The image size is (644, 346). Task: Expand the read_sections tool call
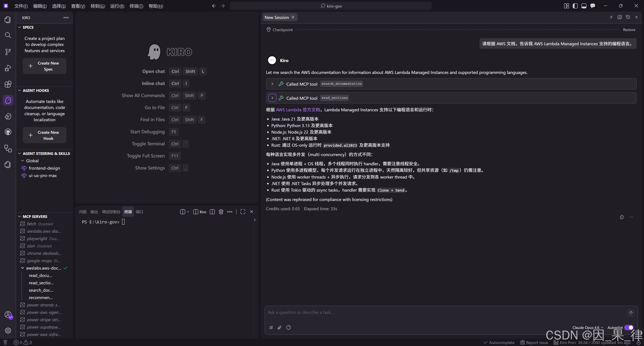[x=272, y=98]
